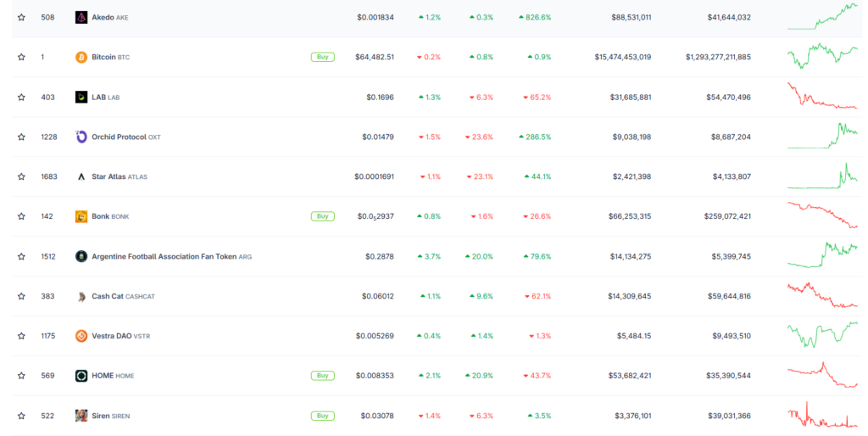Open the Akedo 7-day sparkline chart
Viewport: 868px width, 436px height.
(x=822, y=16)
